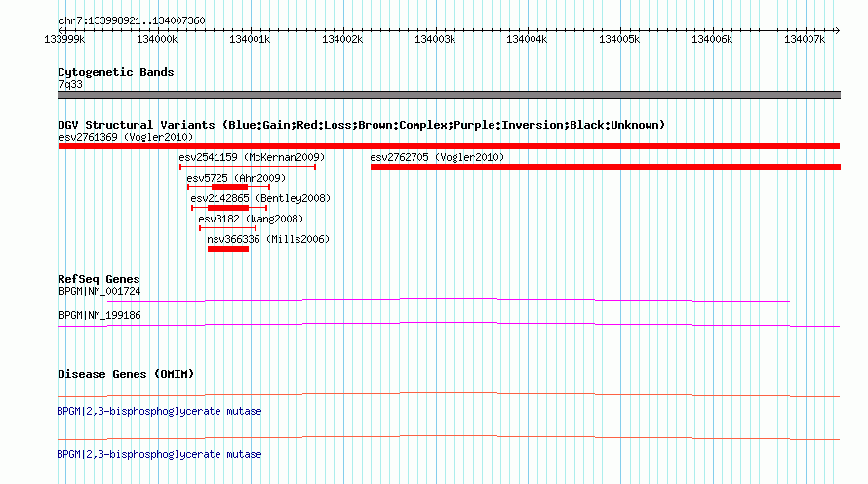Click the 134002k ruler tick label
Screen dimensions: 868x484
(x=342, y=39)
